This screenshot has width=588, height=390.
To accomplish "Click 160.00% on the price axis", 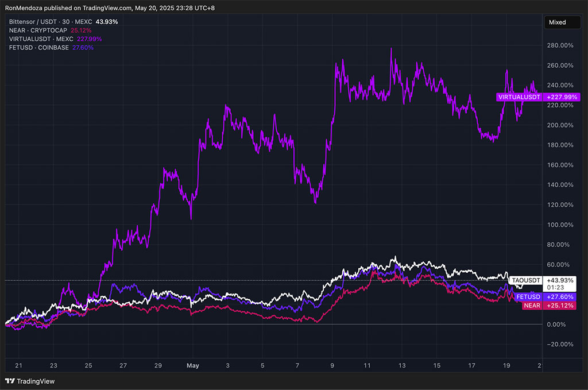I will [x=560, y=165].
